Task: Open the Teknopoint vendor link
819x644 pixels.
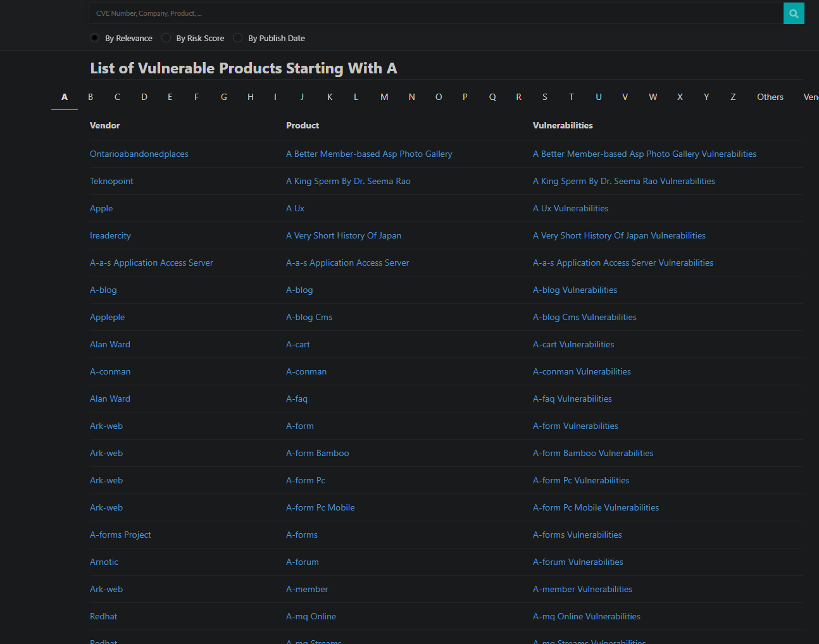Action: point(111,181)
